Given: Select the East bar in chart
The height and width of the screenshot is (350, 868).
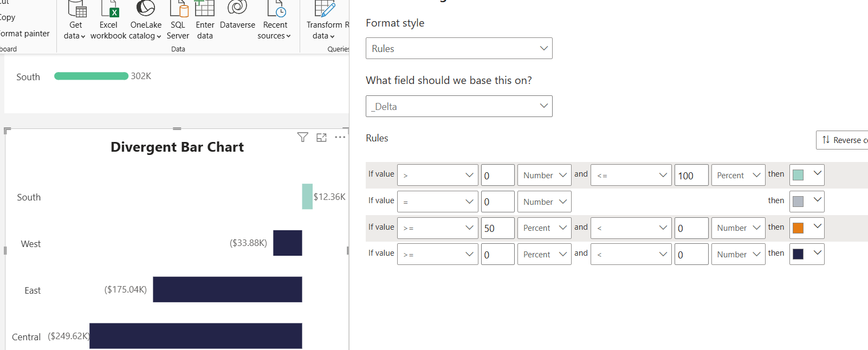Looking at the screenshot, I should (228, 289).
